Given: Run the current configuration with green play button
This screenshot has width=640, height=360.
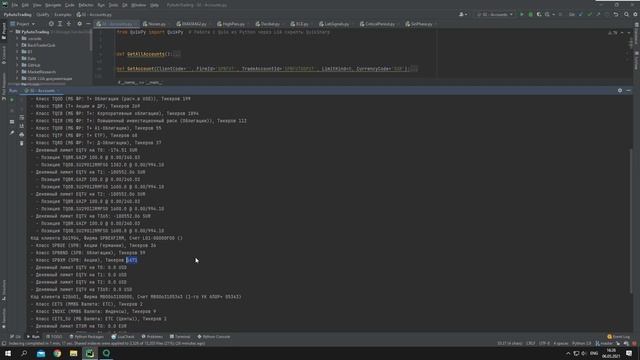Looking at the screenshot, I should [x=522, y=15].
